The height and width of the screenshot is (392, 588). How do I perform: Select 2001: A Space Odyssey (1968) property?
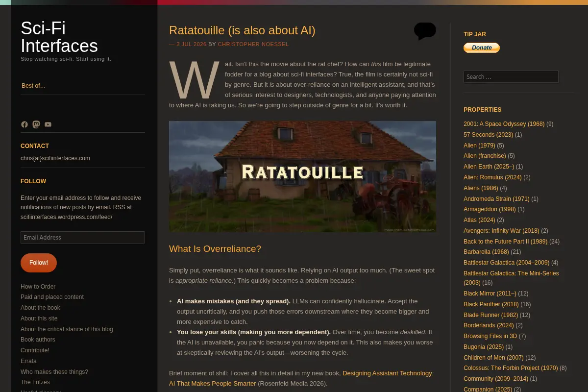[x=504, y=124]
